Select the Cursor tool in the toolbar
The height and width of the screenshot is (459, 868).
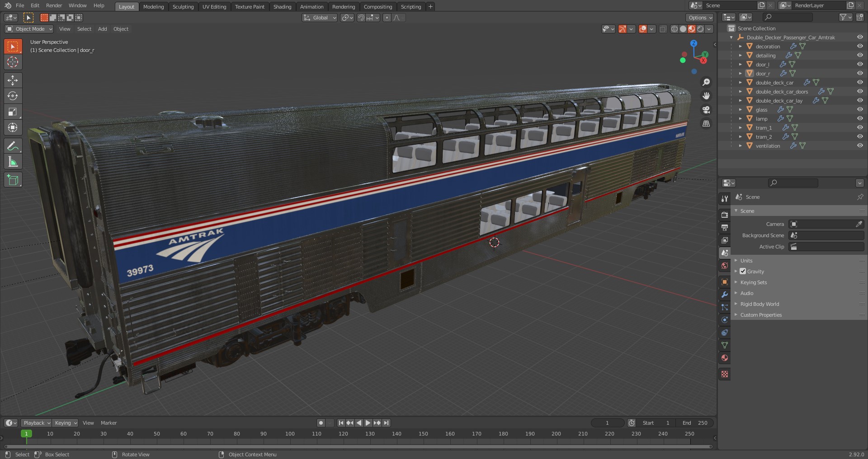click(13, 62)
